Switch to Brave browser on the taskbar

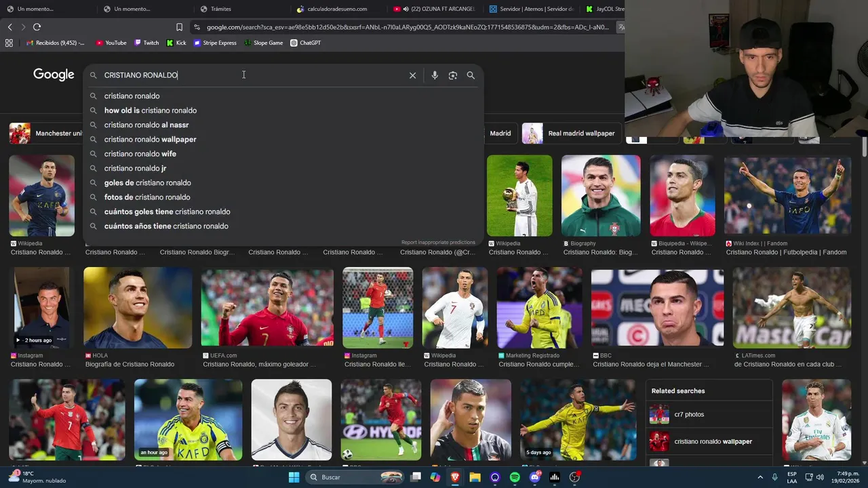pyautogui.click(x=455, y=477)
